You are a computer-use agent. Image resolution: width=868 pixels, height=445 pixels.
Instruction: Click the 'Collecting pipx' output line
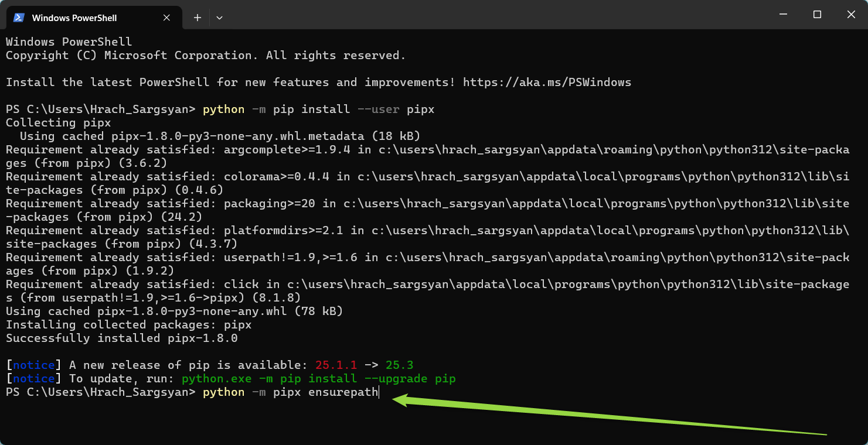(x=58, y=123)
